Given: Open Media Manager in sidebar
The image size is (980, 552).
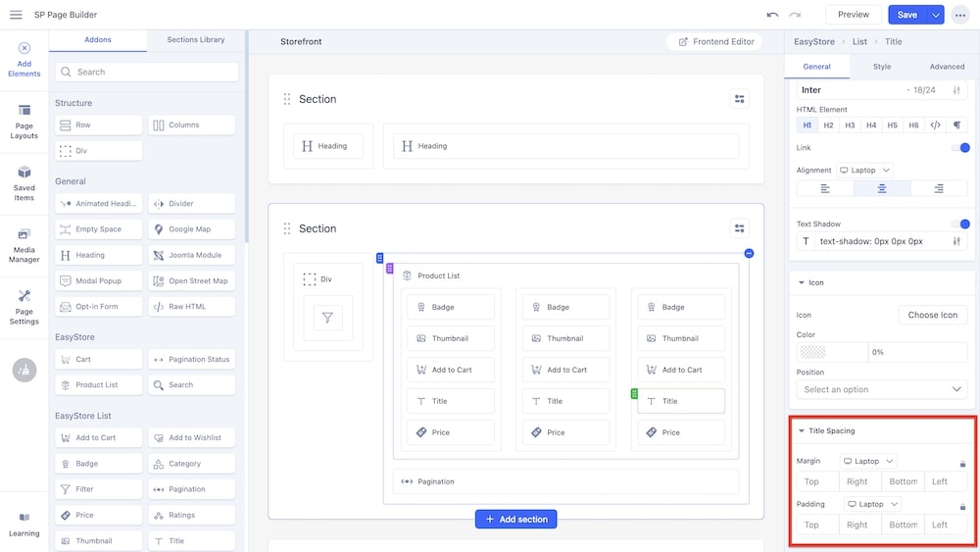Looking at the screenshot, I should [x=24, y=245].
